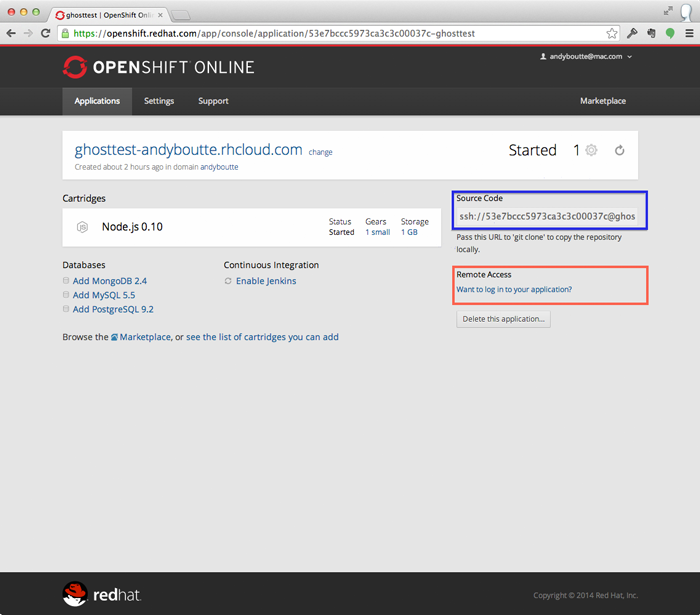Open the Evernote extension icon

tap(651, 33)
